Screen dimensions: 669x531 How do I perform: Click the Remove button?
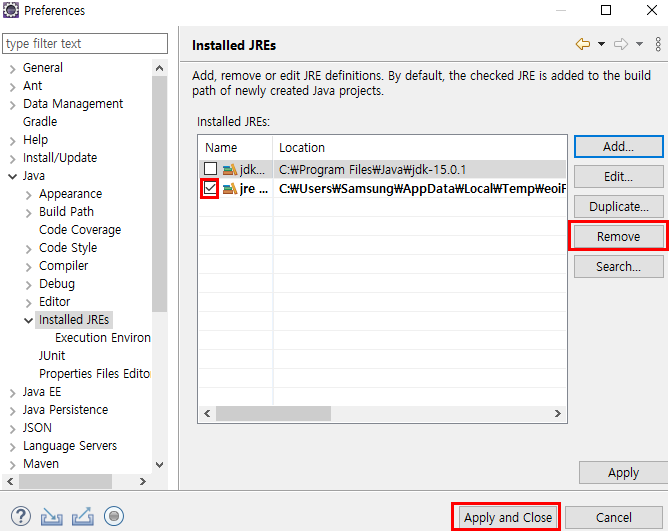(619, 236)
